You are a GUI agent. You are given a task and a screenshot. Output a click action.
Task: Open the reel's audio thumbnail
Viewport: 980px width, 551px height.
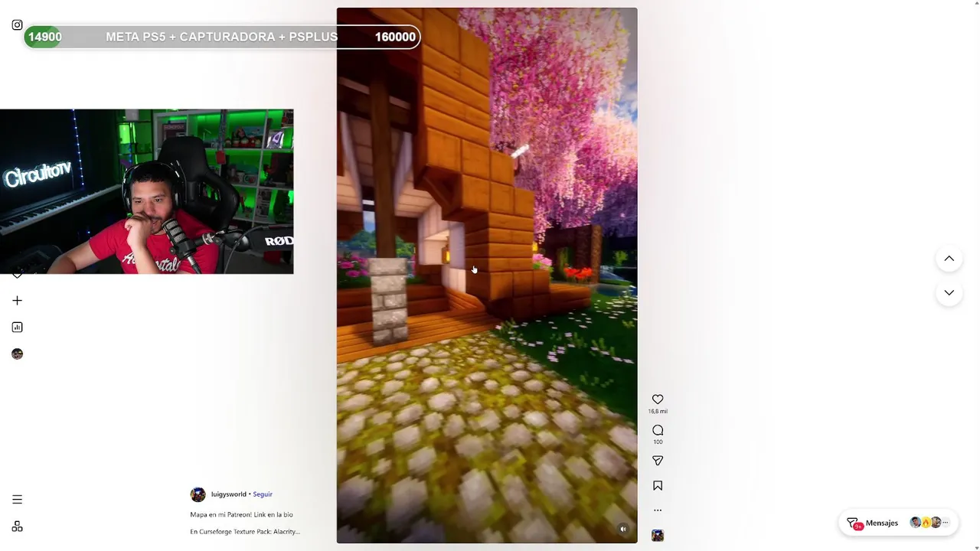coord(658,536)
